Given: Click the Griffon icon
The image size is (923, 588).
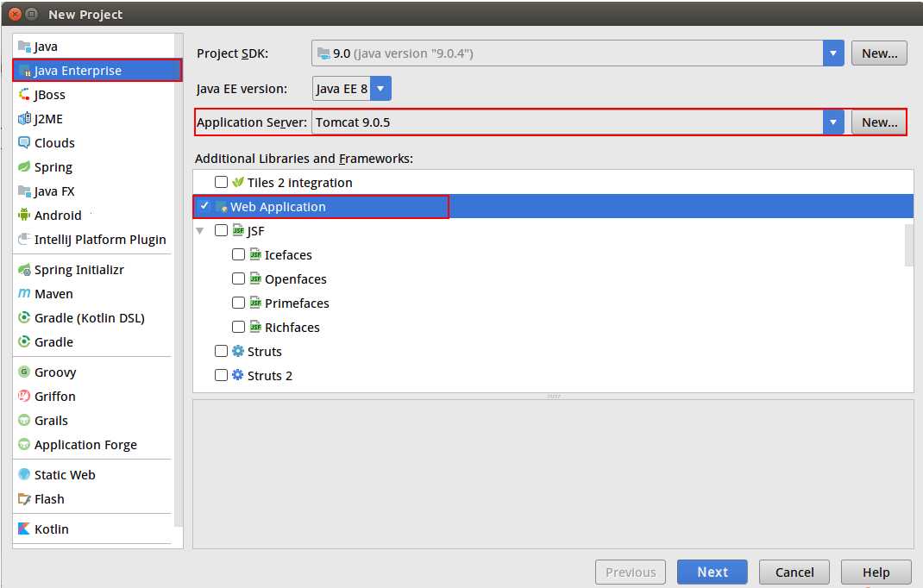Looking at the screenshot, I should pos(24,396).
